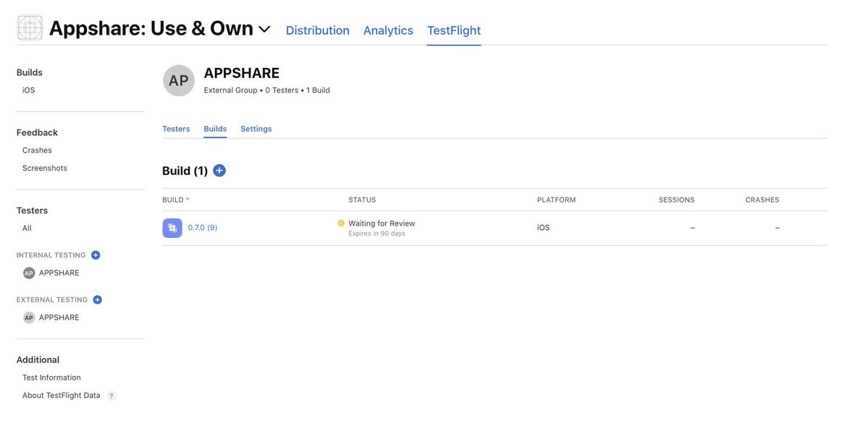Open the app switcher chevron beside Appshare title
Viewport: 868px width, 439px height.
(x=265, y=30)
